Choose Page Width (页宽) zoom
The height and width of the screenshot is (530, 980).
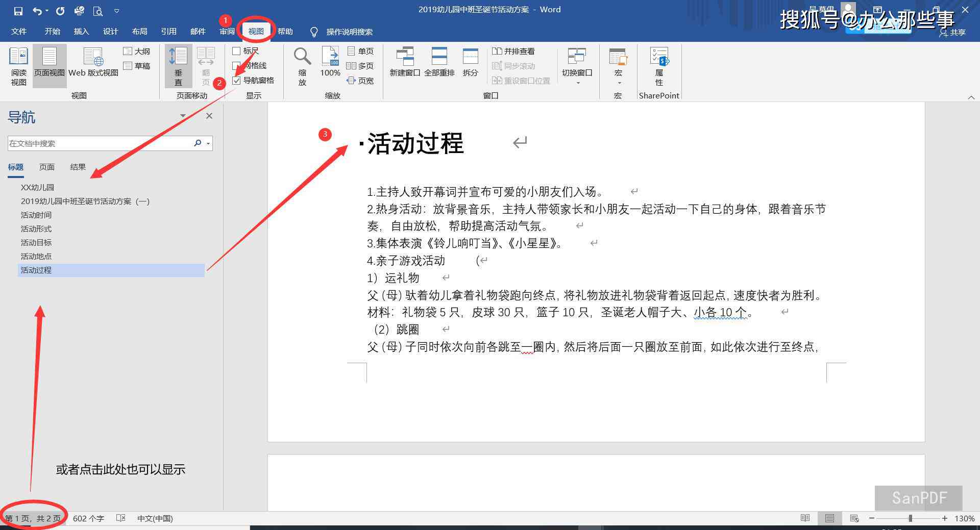coord(360,81)
